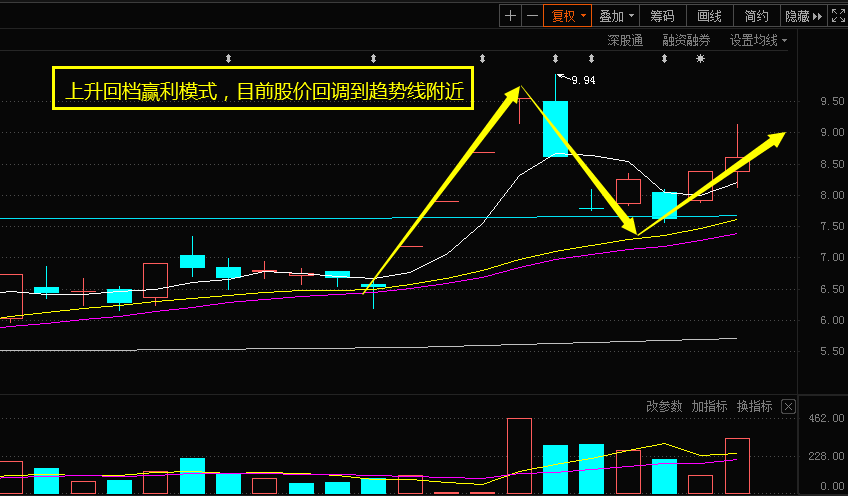Screen dimensions: 848x496
Task: Click the star-shaped event marker
Action: point(700,59)
